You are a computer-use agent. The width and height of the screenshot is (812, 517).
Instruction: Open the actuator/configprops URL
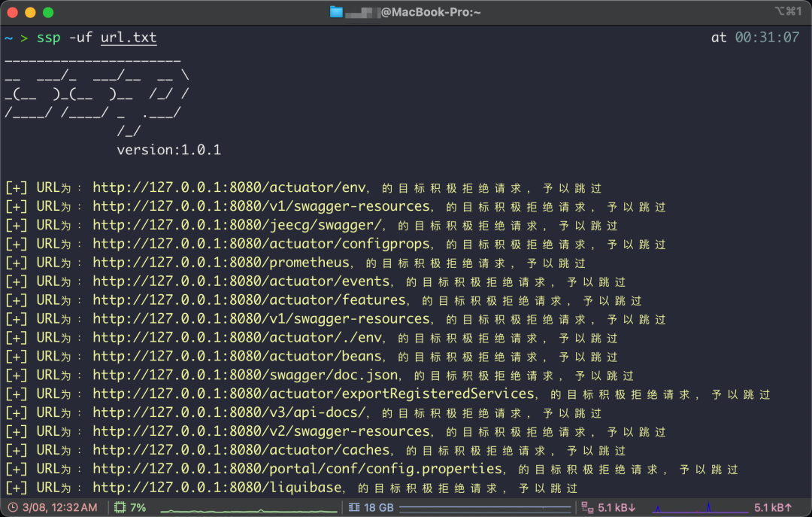262,244
